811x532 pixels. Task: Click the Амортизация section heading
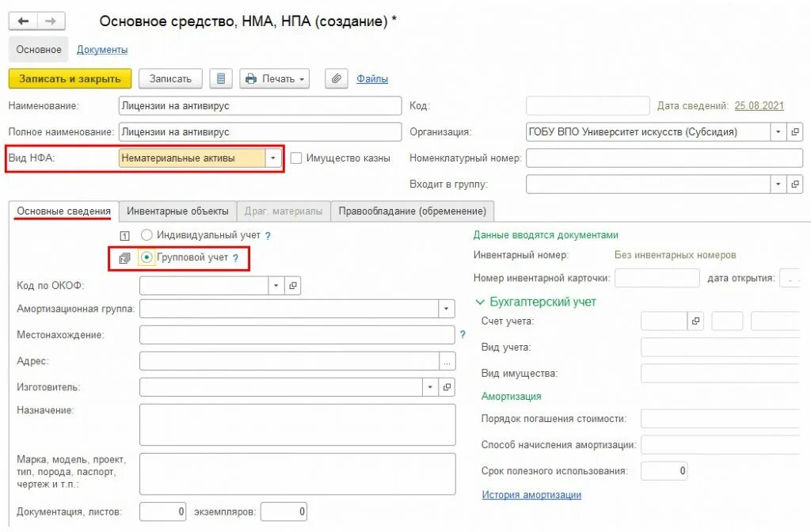pos(511,397)
